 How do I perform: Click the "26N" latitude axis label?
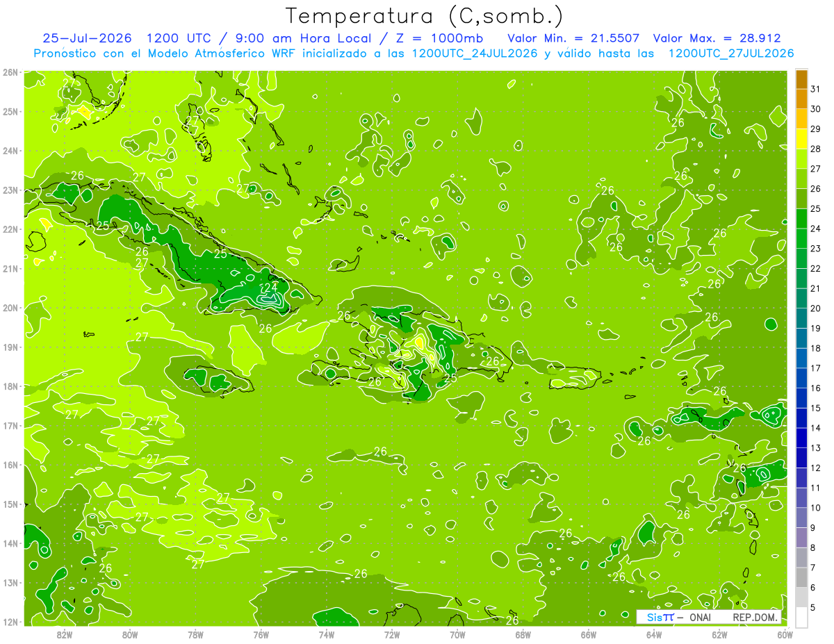click(10, 72)
